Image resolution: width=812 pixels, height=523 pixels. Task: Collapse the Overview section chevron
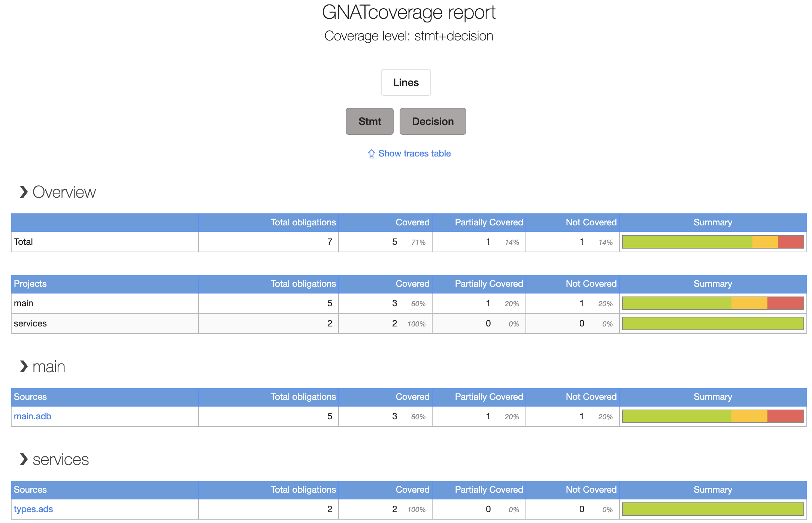[x=24, y=192]
